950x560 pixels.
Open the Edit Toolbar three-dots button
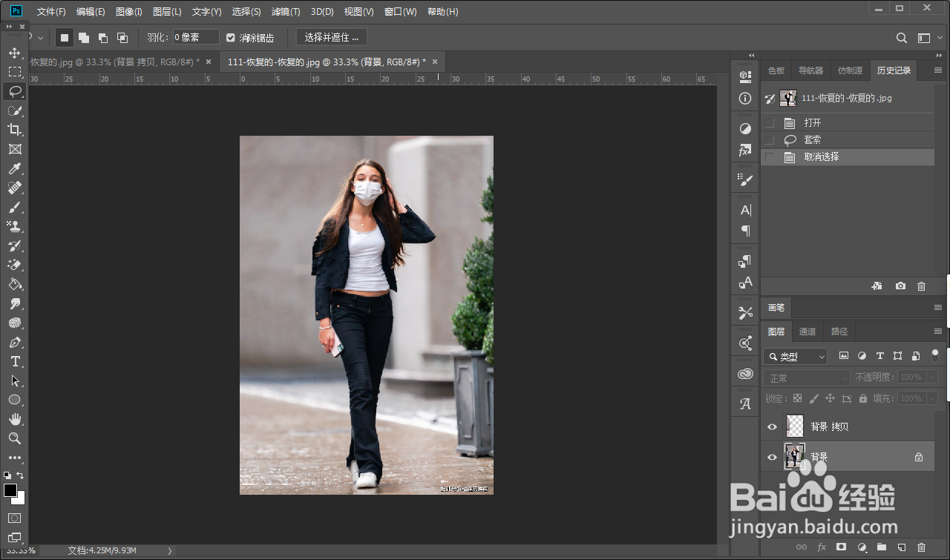pos(14,458)
